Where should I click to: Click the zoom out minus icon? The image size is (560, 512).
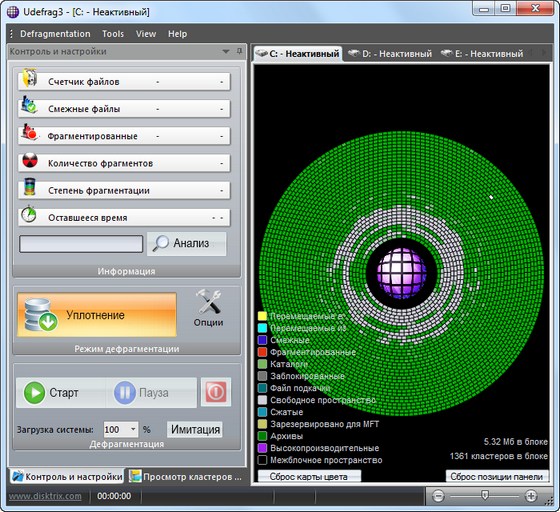pos(438,496)
